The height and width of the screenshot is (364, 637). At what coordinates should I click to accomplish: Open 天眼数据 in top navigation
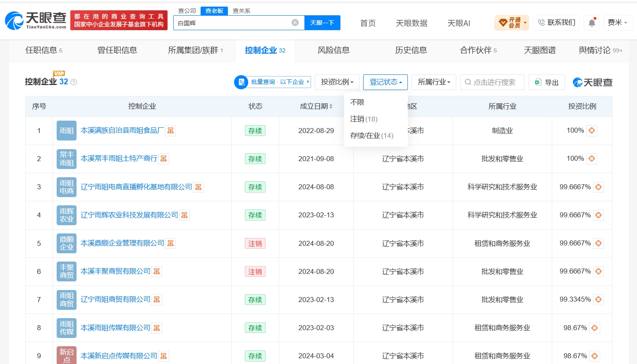pos(412,23)
